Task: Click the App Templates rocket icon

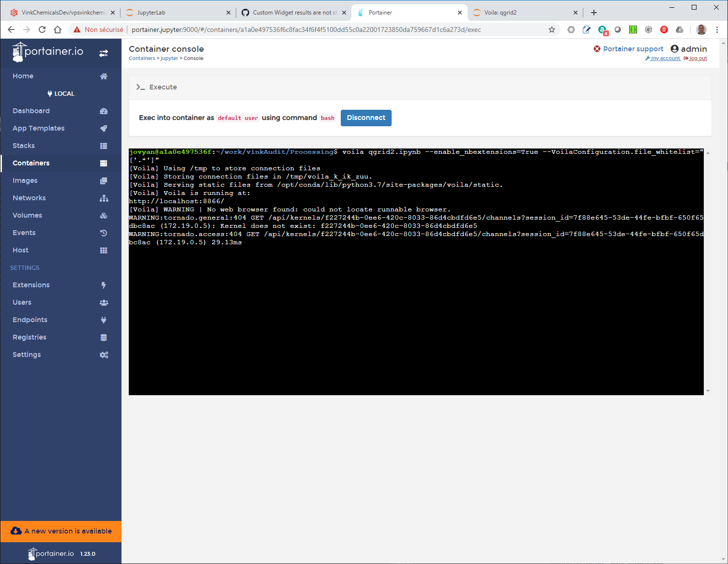Action: click(104, 128)
